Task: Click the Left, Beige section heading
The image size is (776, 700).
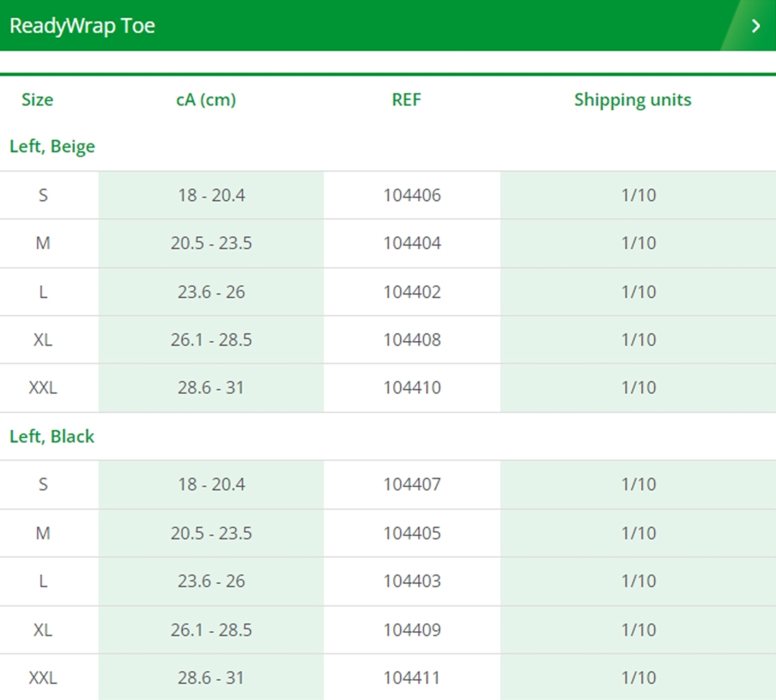Action: (x=52, y=146)
